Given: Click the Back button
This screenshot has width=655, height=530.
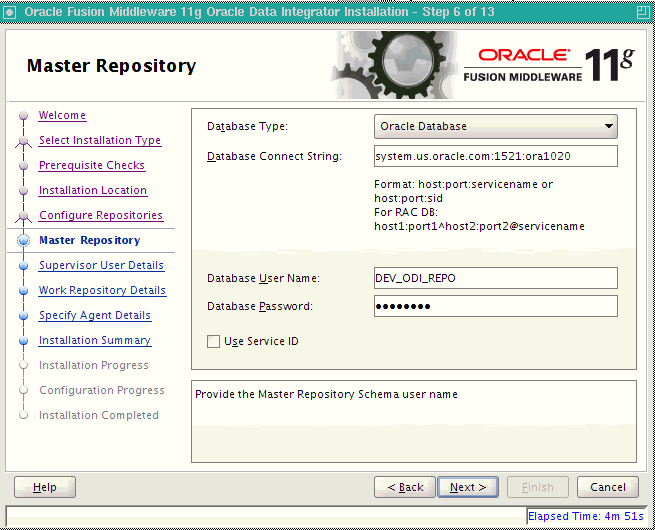Looking at the screenshot, I should point(405,487).
